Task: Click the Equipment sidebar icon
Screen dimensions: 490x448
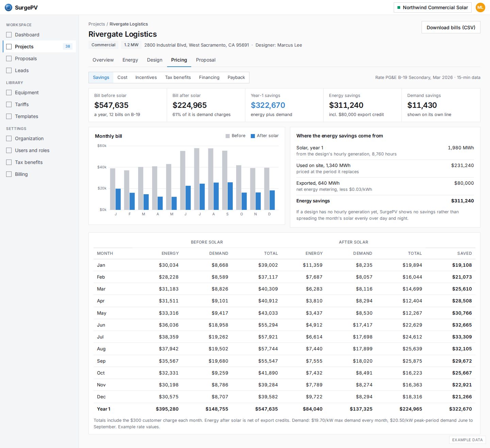Action: coord(9,93)
